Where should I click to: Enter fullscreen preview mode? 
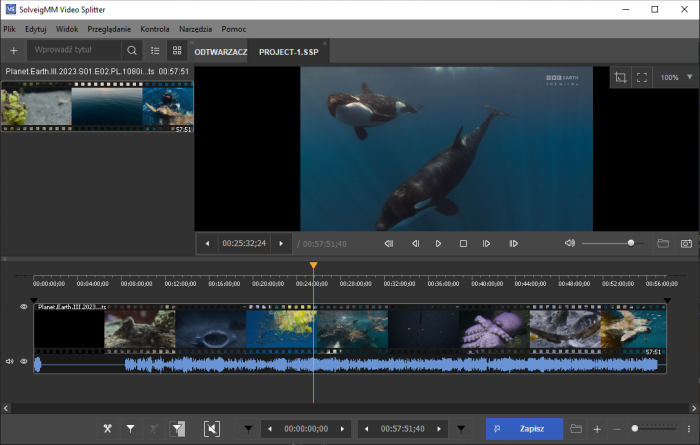point(642,77)
